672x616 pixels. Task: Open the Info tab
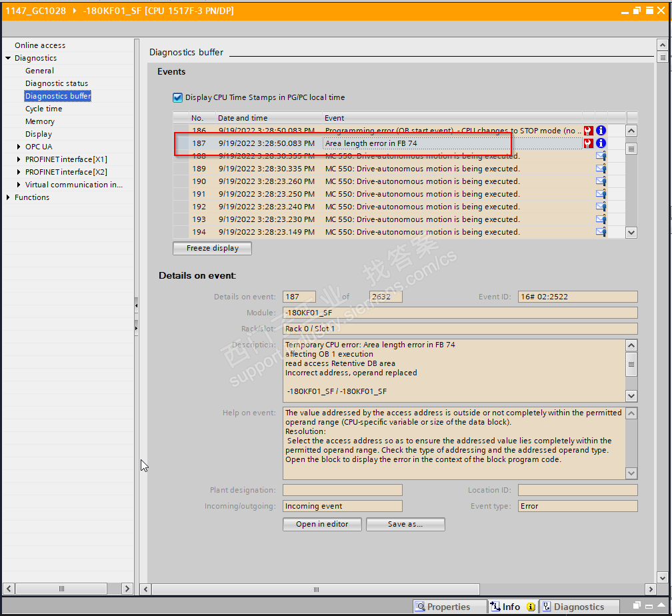[512, 607]
